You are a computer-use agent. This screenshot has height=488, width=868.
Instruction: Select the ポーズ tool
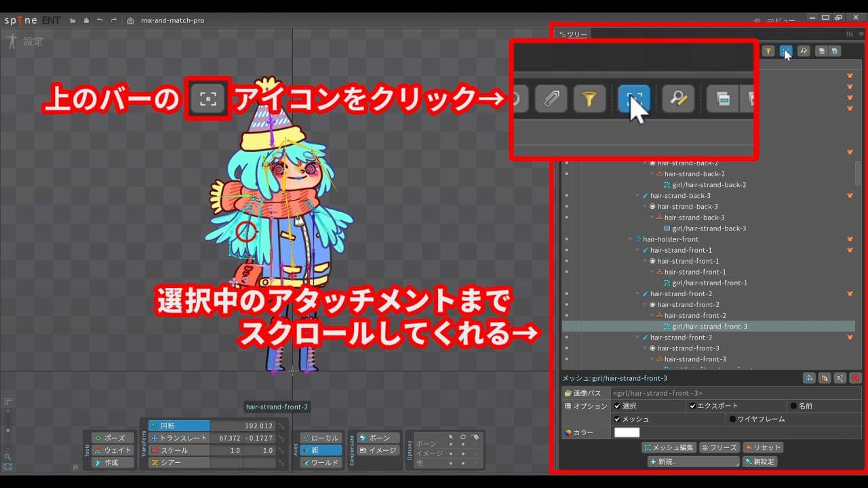click(x=113, y=438)
